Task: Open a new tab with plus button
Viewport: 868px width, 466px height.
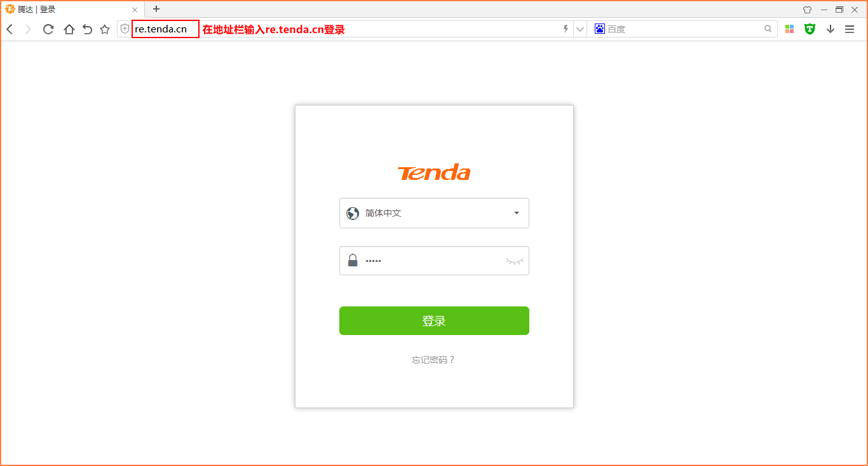Action: pyautogui.click(x=156, y=9)
